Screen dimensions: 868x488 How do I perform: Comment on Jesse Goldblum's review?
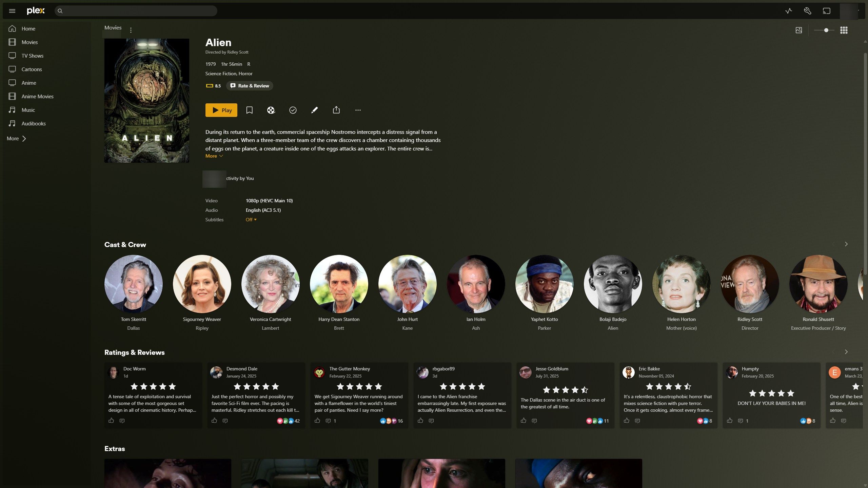pyautogui.click(x=534, y=421)
